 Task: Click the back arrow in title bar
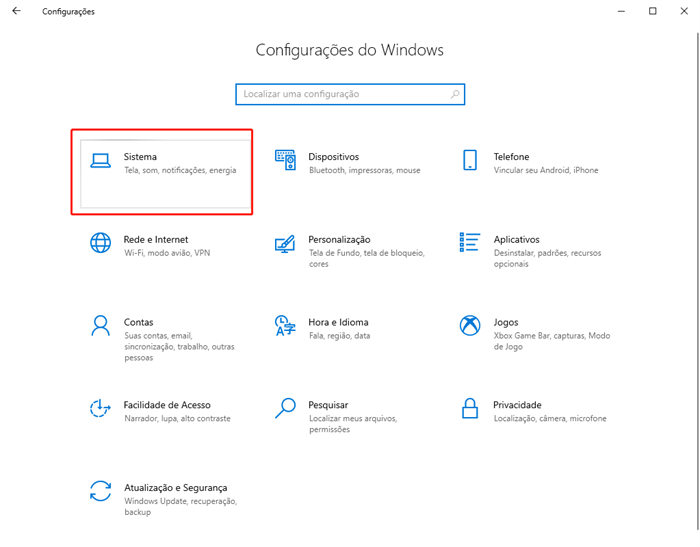coord(16,11)
